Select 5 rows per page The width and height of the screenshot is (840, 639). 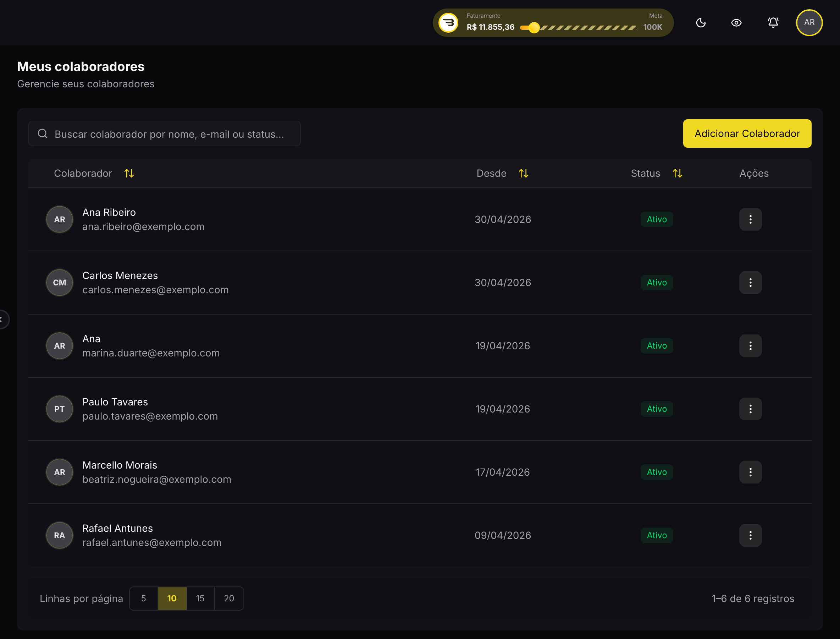(x=144, y=598)
